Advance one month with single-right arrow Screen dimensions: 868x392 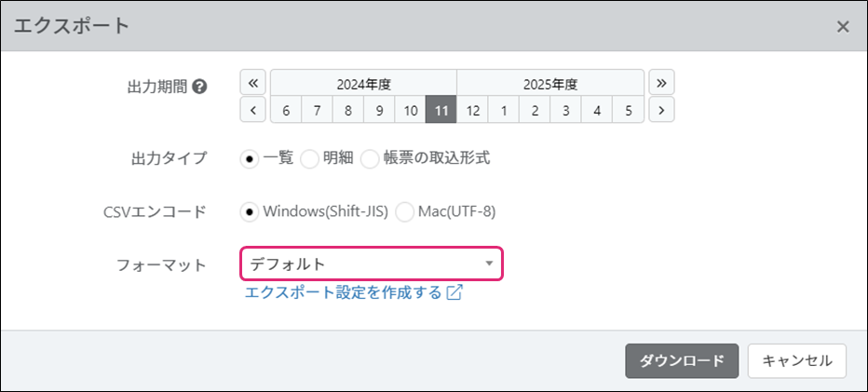661,110
